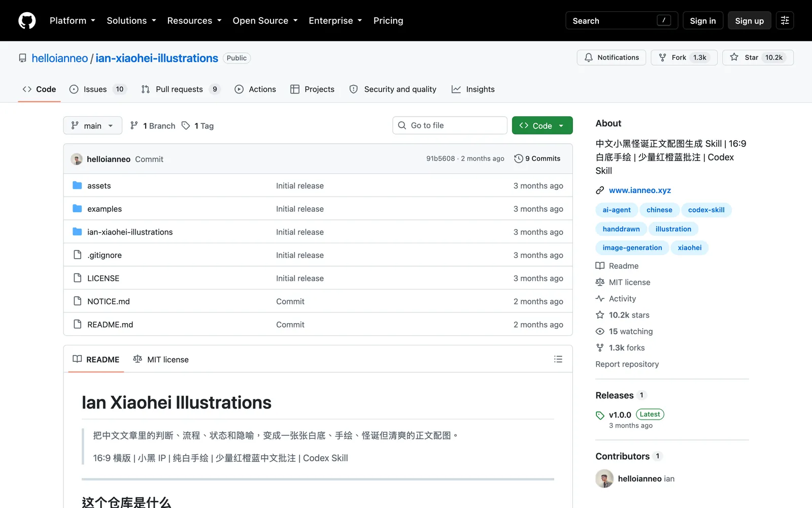
Task: Open Readme link in About sidebar
Action: pos(617,266)
